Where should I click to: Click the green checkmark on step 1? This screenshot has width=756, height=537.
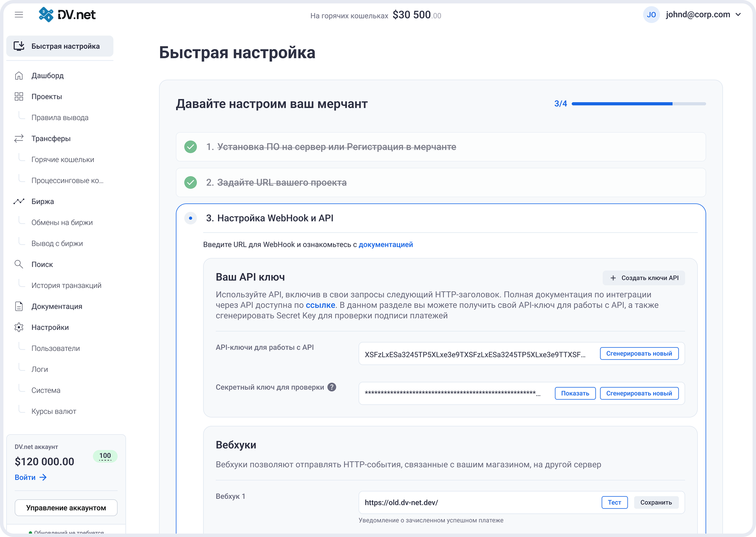click(x=191, y=147)
